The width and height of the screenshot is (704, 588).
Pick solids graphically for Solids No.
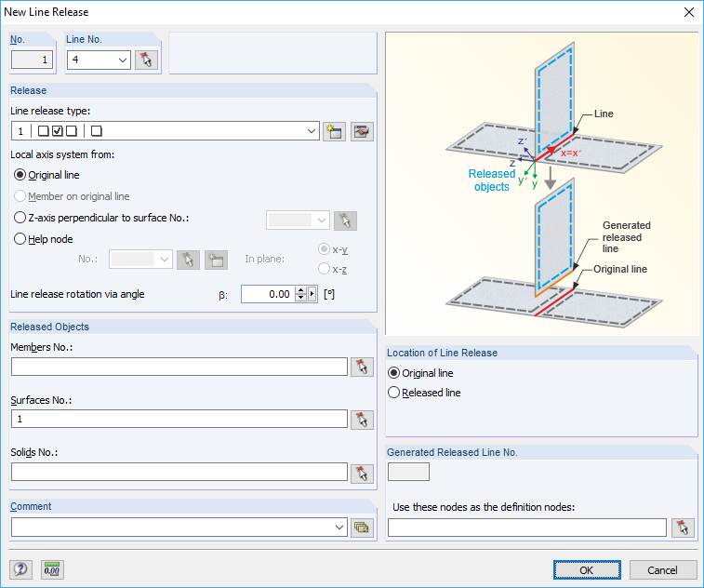[x=362, y=473]
